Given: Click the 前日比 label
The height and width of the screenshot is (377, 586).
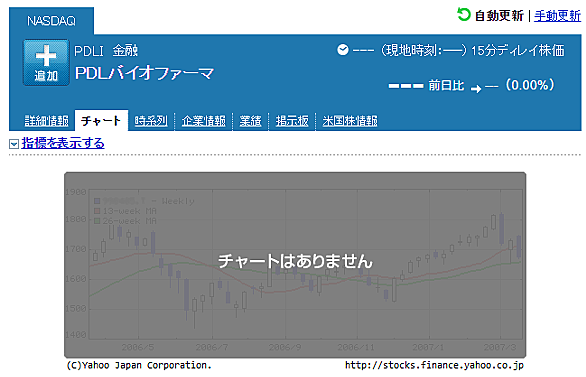Looking at the screenshot, I should click(446, 86).
